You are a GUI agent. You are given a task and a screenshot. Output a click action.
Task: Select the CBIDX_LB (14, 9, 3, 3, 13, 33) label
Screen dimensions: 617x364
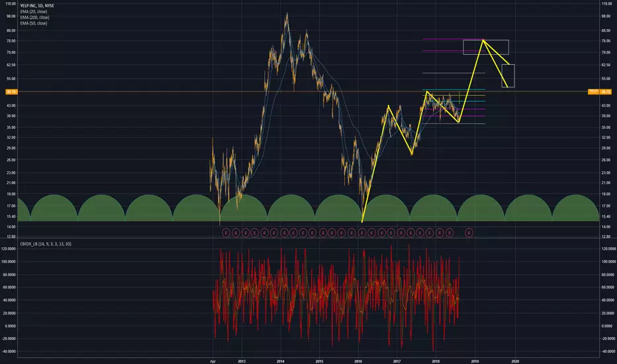46,244
